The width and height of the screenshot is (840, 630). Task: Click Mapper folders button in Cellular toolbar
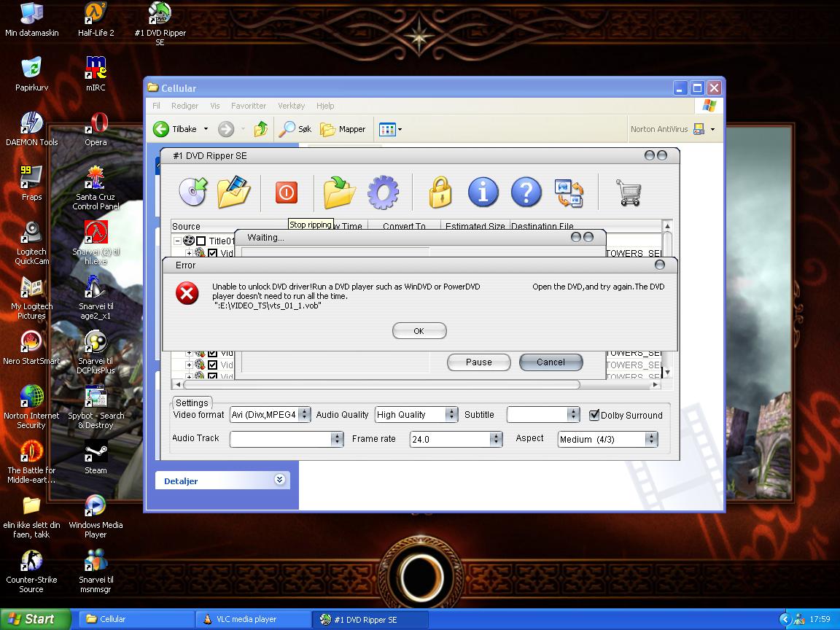click(x=343, y=129)
